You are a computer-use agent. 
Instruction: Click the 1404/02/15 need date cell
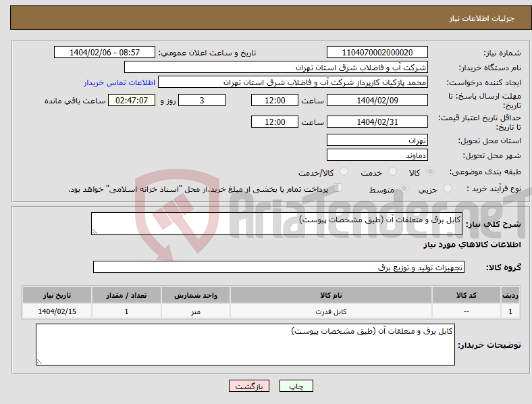coord(57,311)
